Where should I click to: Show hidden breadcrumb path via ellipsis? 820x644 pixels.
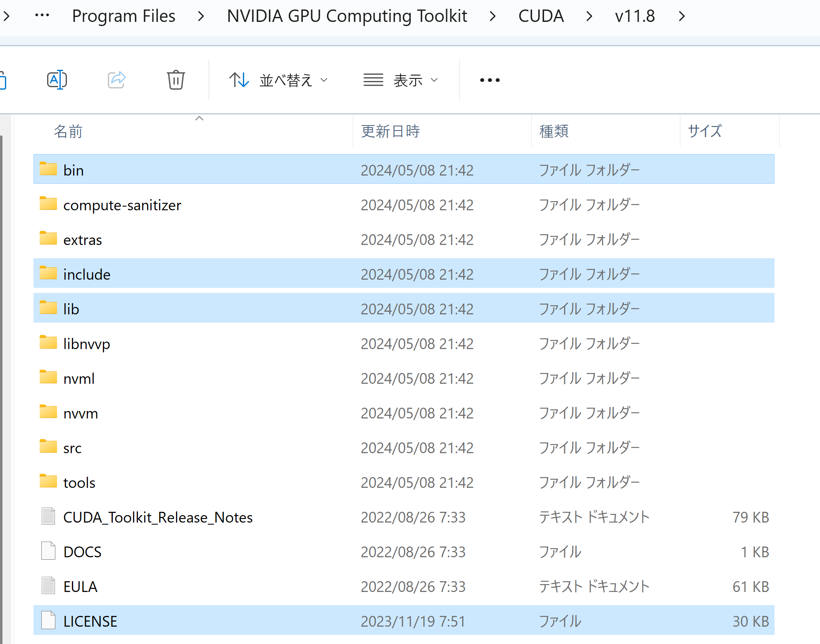click(42, 16)
